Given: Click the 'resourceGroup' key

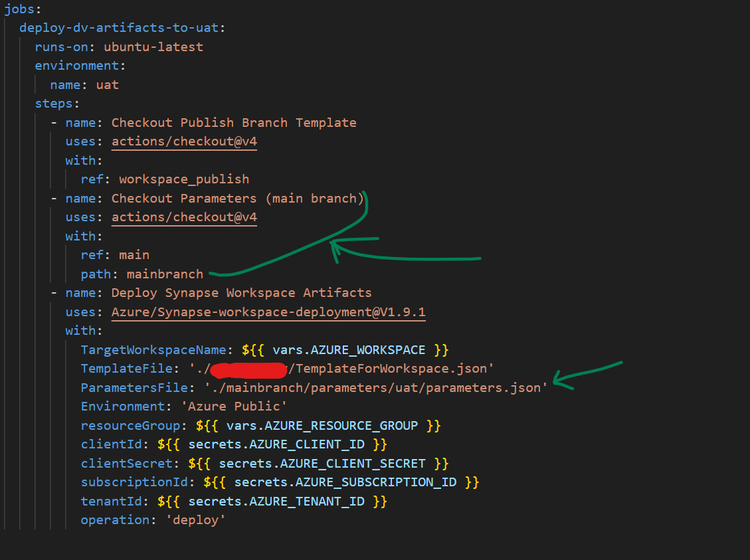Looking at the screenshot, I should 130,426.
